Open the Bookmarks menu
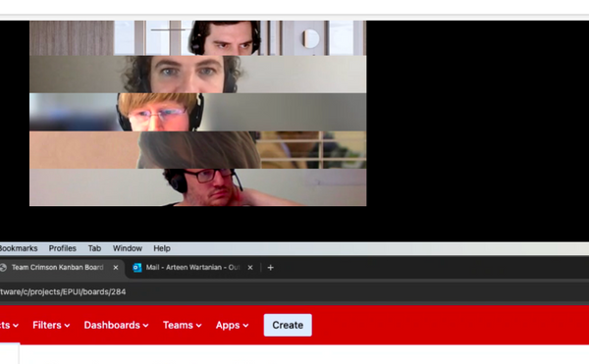The image size is (589, 364). coord(19,248)
